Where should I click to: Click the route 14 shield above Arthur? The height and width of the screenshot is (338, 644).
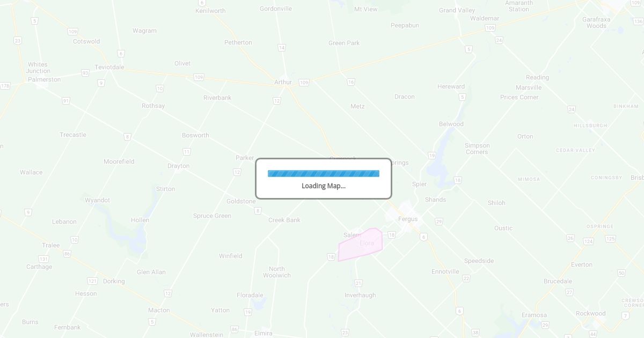(x=282, y=48)
